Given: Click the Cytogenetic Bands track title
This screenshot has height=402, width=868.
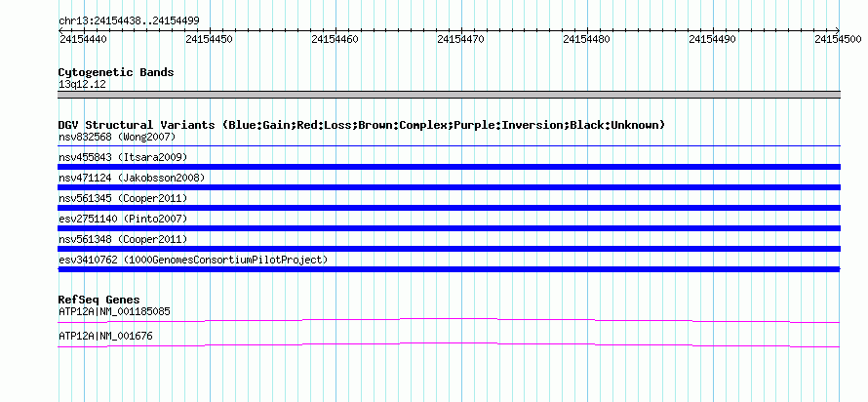Looking at the screenshot, I should [x=116, y=72].
